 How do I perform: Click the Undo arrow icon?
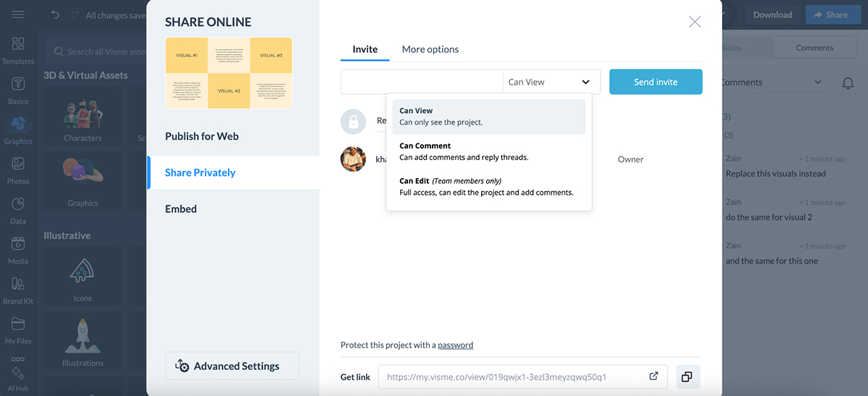[x=56, y=14]
